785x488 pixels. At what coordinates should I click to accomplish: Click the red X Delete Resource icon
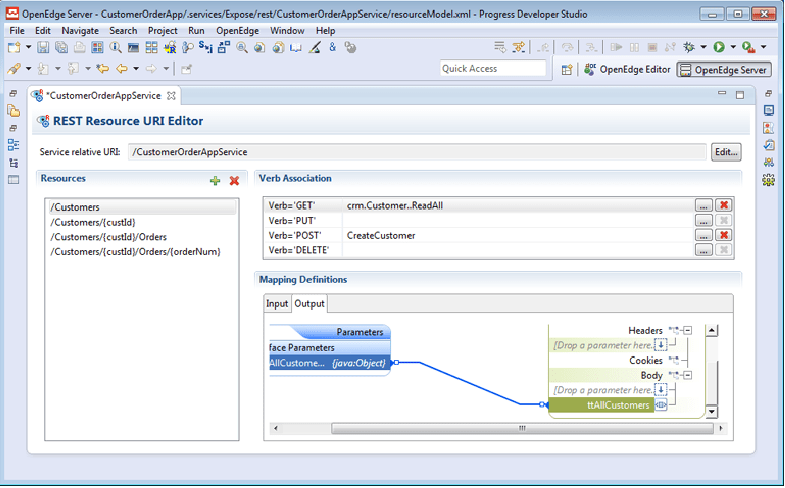(x=234, y=181)
